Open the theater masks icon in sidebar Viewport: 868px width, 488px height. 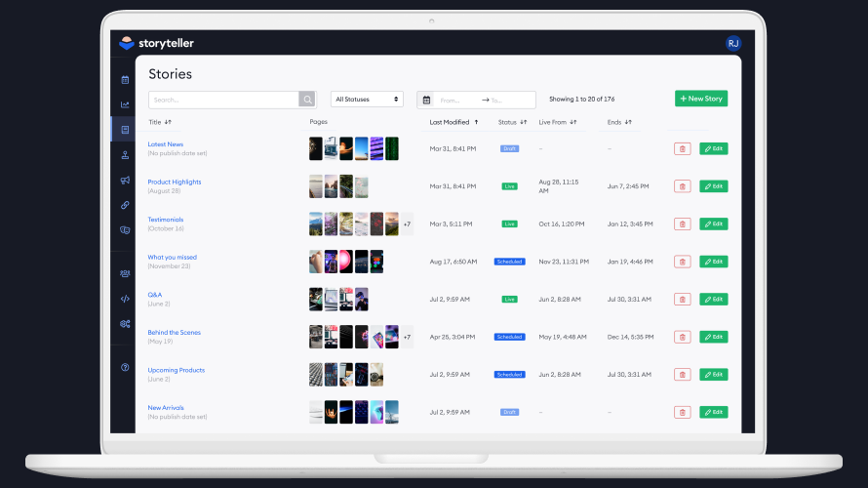tap(125, 230)
